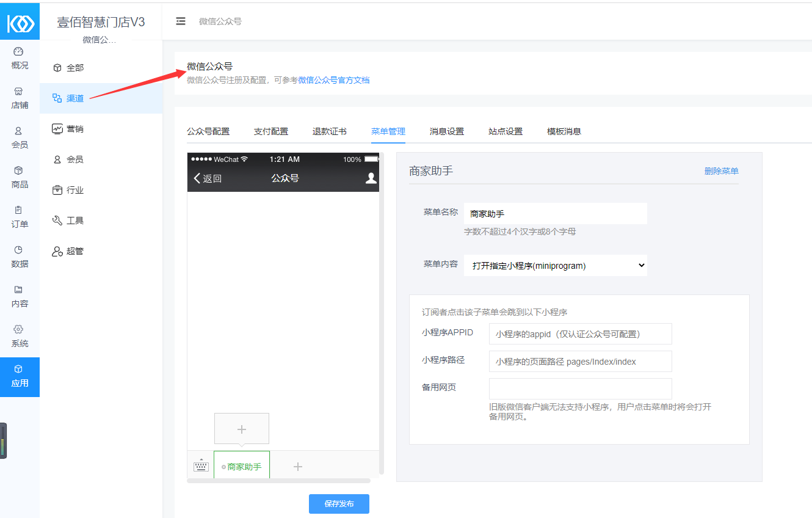Click 返回 back arrow in phone preview

coord(208,178)
